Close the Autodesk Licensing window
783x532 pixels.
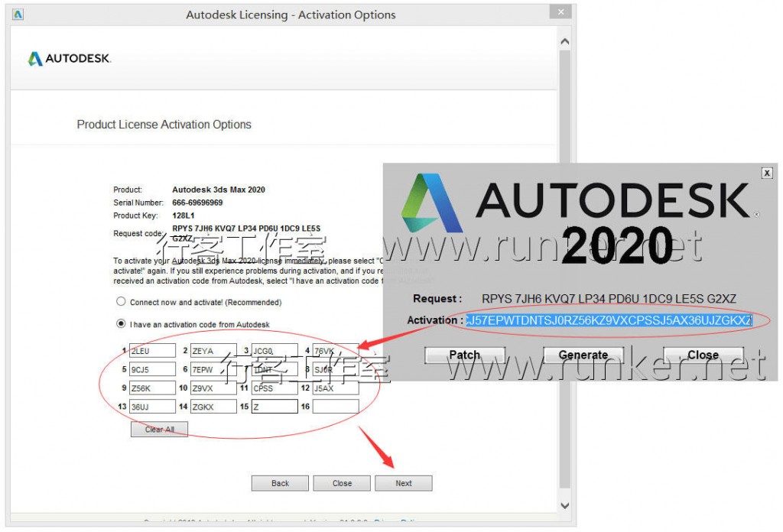pos(560,11)
